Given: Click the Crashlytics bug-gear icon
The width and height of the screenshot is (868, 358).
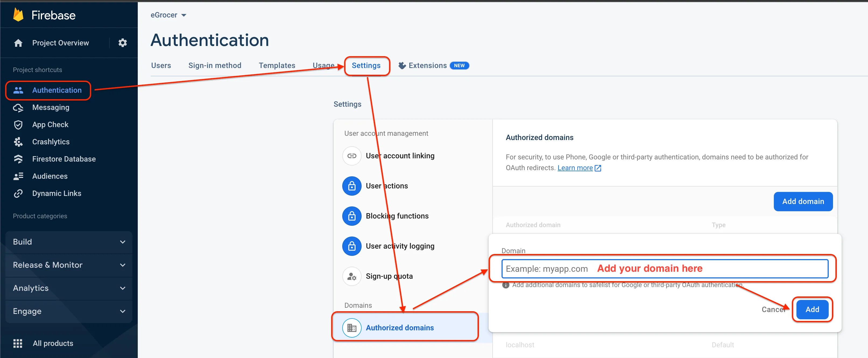Looking at the screenshot, I should point(18,142).
